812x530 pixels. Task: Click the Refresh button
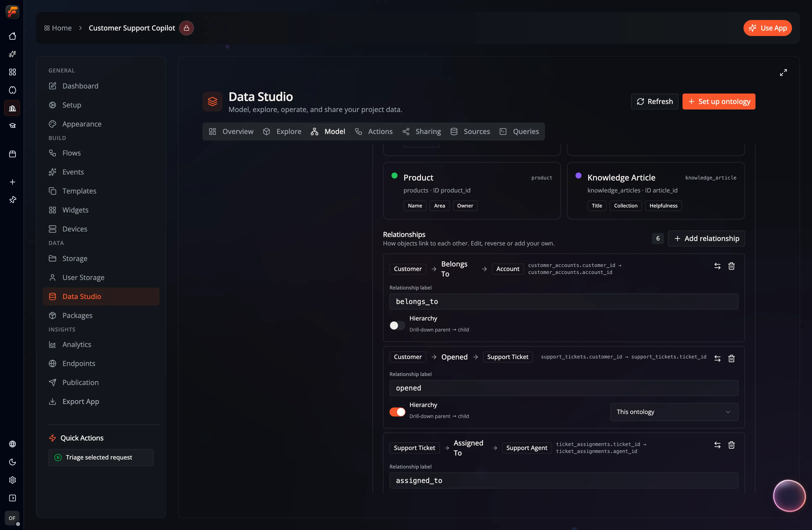654,101
